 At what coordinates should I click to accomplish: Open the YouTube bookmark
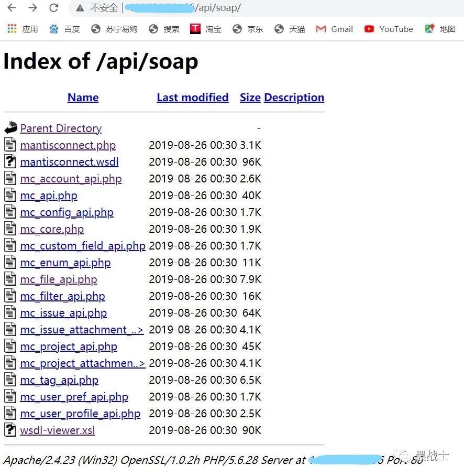(x=389, y=29)
